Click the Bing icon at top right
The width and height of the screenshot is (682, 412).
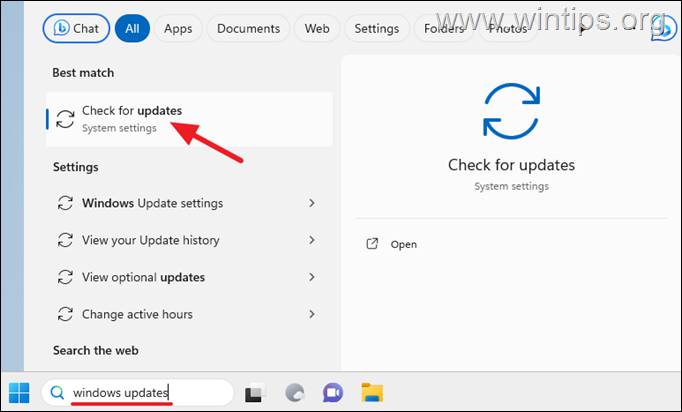tap(664, 28)
